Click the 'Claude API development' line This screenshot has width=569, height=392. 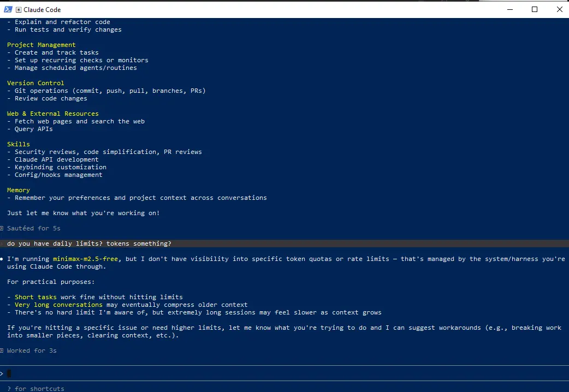[52, 159]
